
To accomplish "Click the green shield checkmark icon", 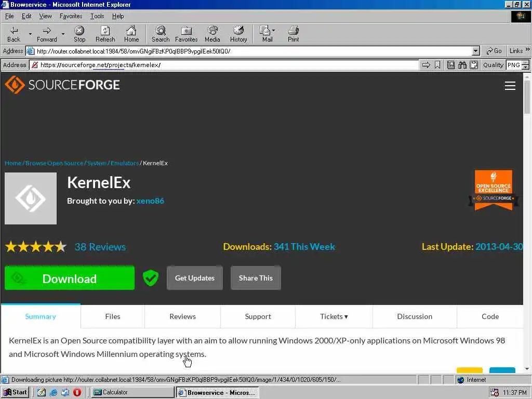I will pos(150,278).
